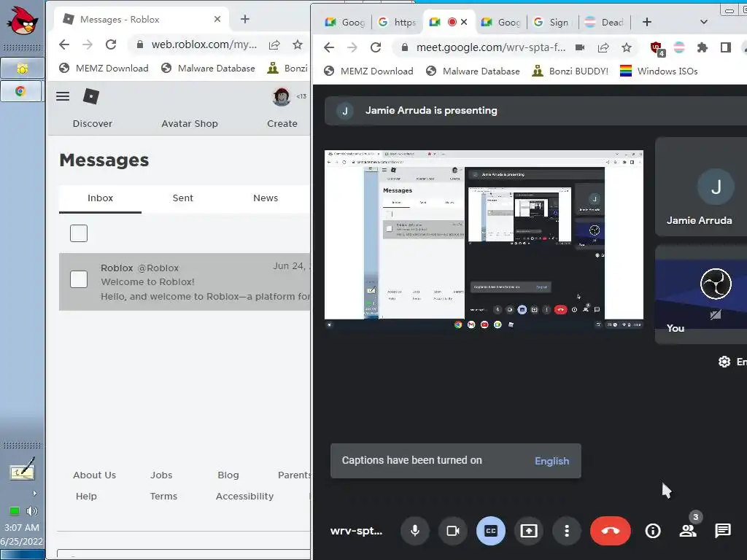Viewport: 747px width, 560px height.
Task: Go back in the Meet browser window
Action: (x=329, y=47)
